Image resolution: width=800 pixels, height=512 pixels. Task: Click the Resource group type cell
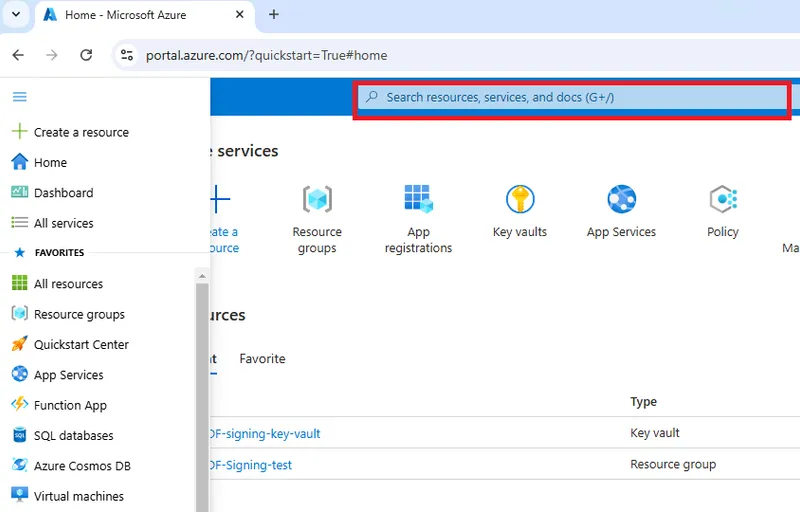point(673,465)
